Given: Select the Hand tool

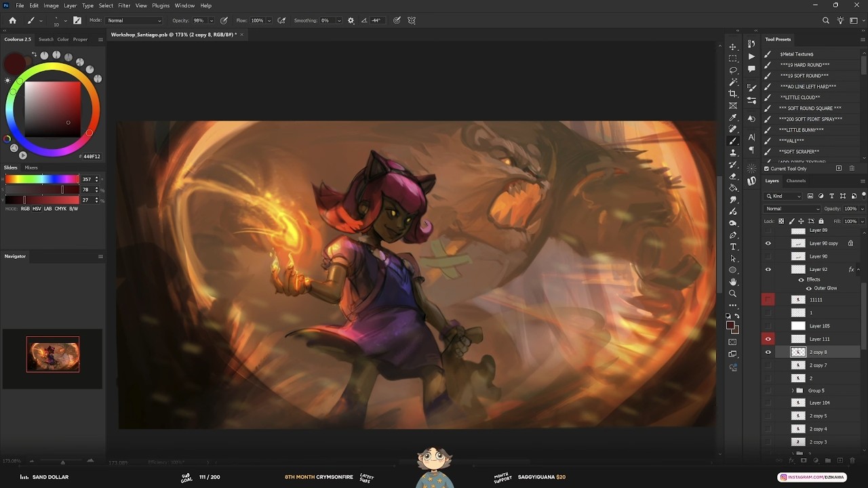Looking at the screenshot, I should tap(732, 282).
